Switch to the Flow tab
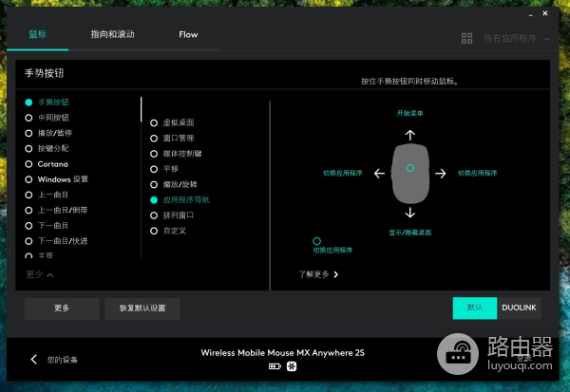The width and height of the screenshot is (570, 392). [x=188, y=34]
